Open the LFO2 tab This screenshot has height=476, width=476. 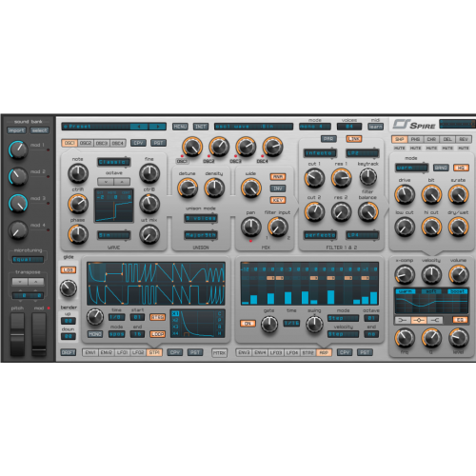(138, 352)
